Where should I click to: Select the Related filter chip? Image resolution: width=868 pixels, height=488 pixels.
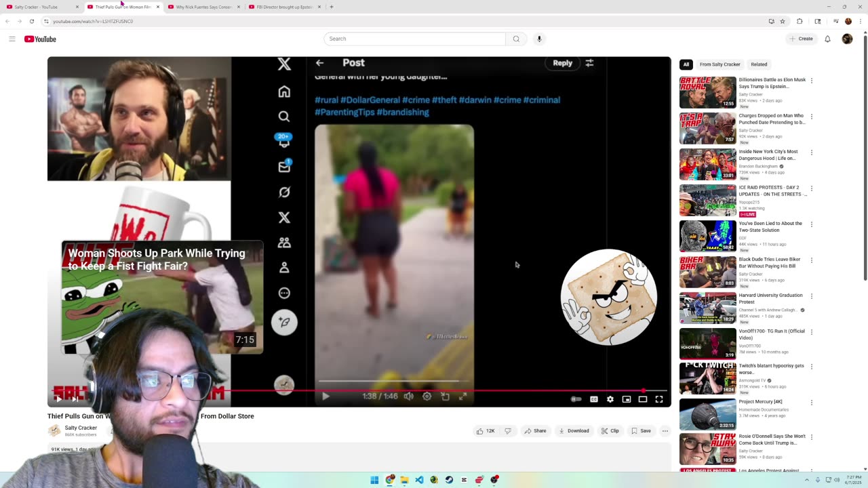click(x=759, y=64)
